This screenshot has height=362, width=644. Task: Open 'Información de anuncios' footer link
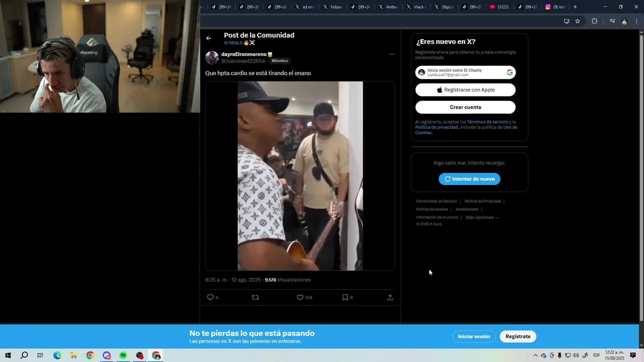click(437, 217)
